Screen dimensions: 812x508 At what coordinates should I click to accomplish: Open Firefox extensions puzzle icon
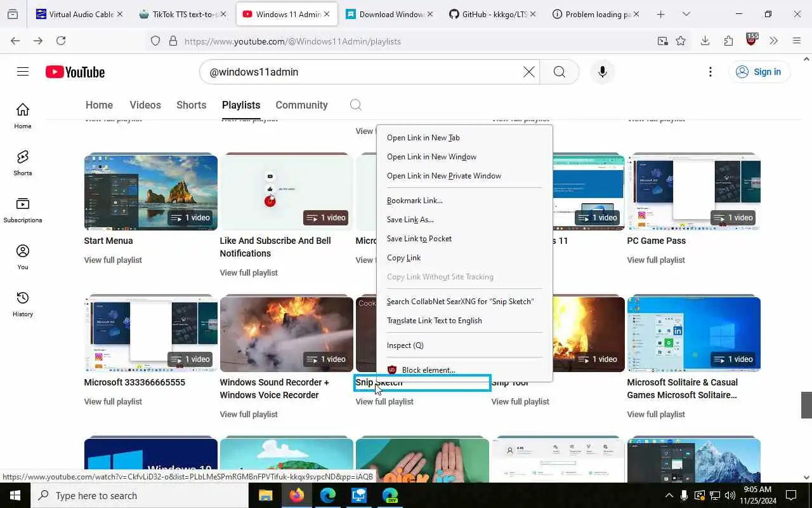click(728, 41)
